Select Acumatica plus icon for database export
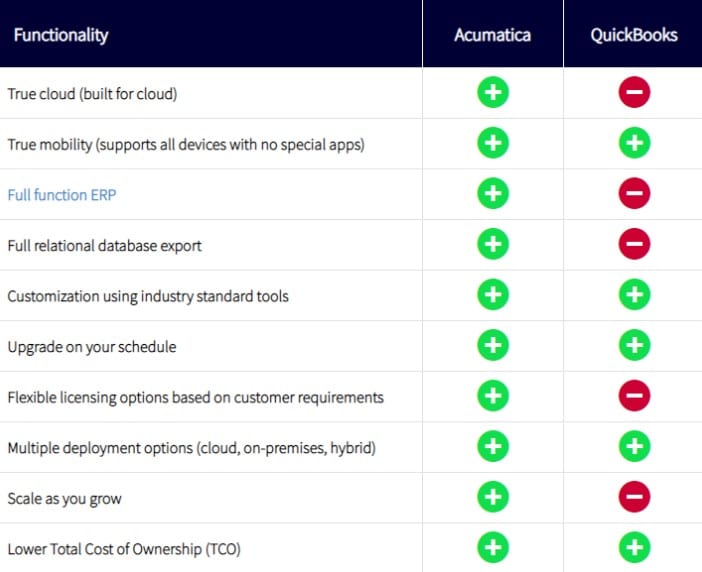Image resolution: width=702 pixels, height=572 pixels. (493, 244)
